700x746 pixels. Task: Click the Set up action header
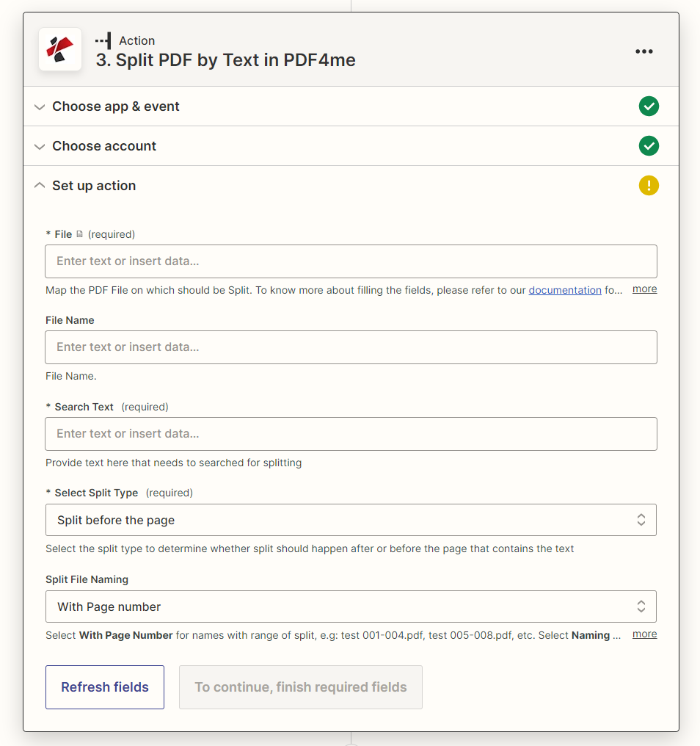(93, 185)
